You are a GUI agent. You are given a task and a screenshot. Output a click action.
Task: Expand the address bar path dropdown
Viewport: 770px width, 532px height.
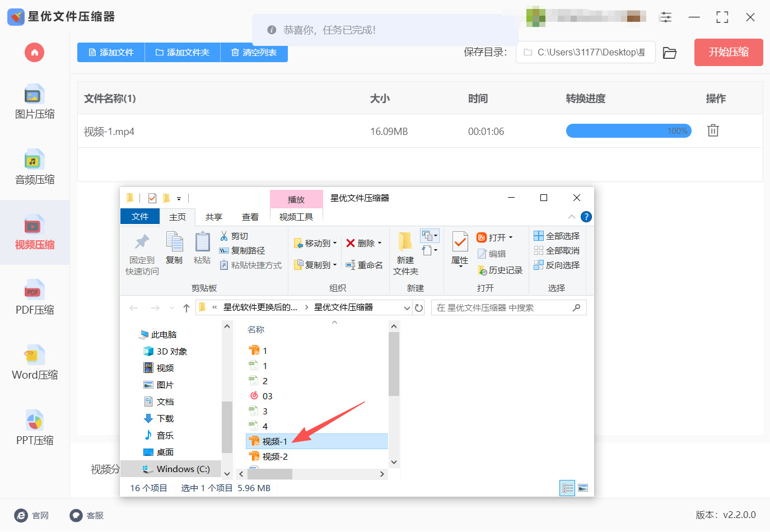(407, 308)
